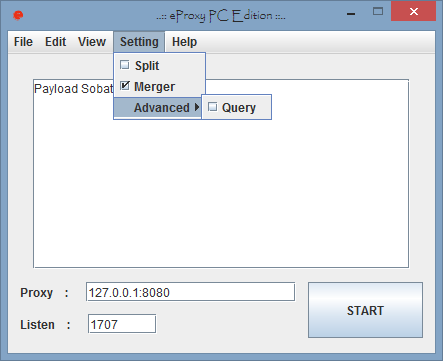Open the View menu
The height and width of the screenshot is (361, 443).
coord(92,42)
